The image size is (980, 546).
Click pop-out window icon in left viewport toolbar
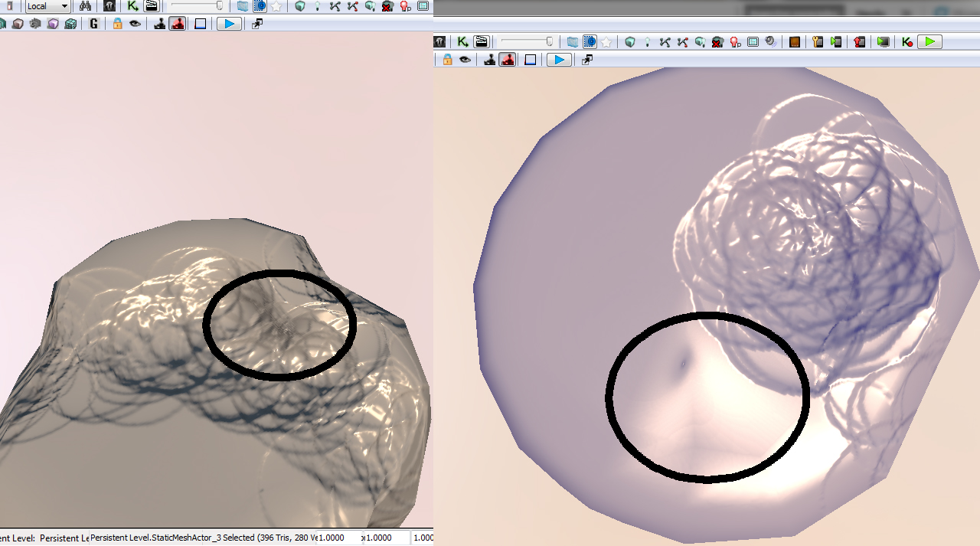click(x=257, y=24)
